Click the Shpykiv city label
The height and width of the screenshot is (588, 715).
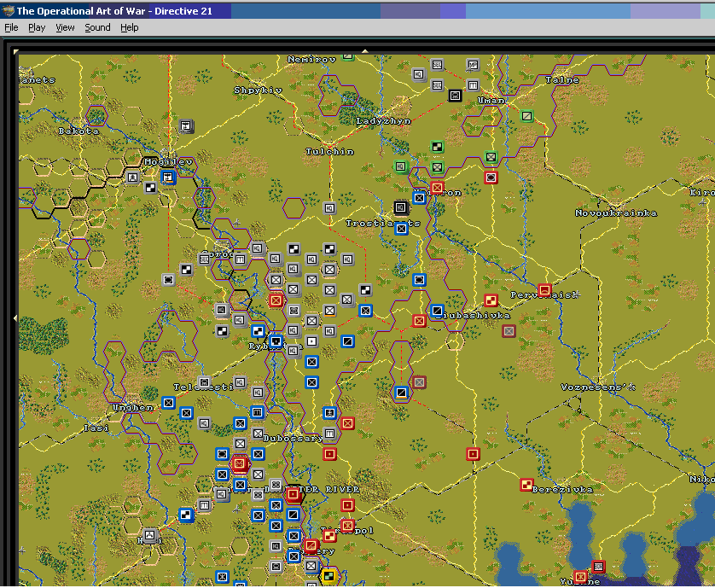[x=258, y=90]
